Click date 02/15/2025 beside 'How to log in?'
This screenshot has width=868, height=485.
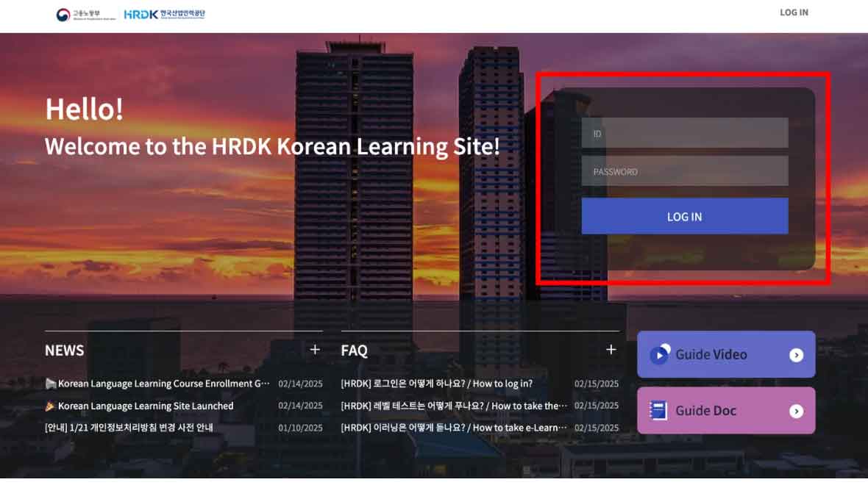click(x=596, y=384)
